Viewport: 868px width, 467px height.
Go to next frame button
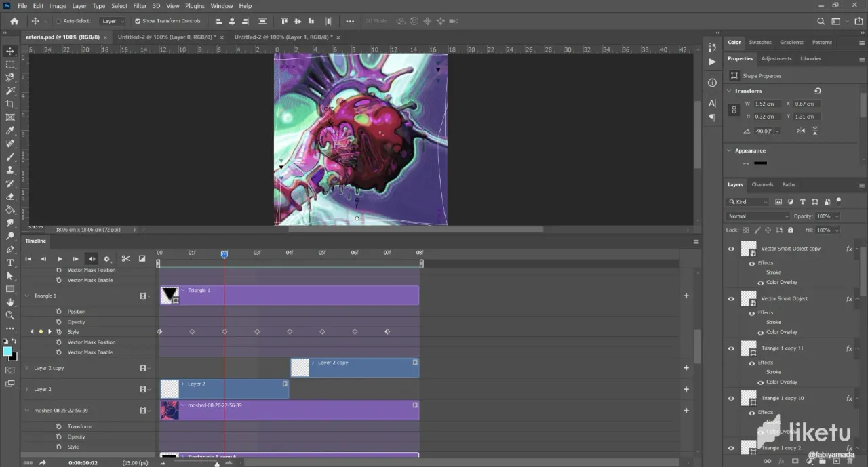tap(75, 259)
